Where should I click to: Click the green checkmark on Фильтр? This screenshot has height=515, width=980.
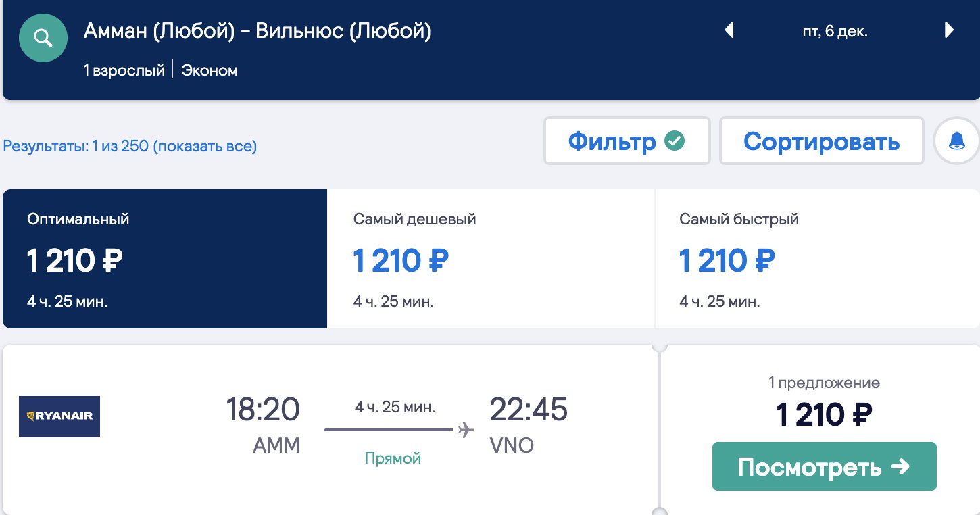675,141
